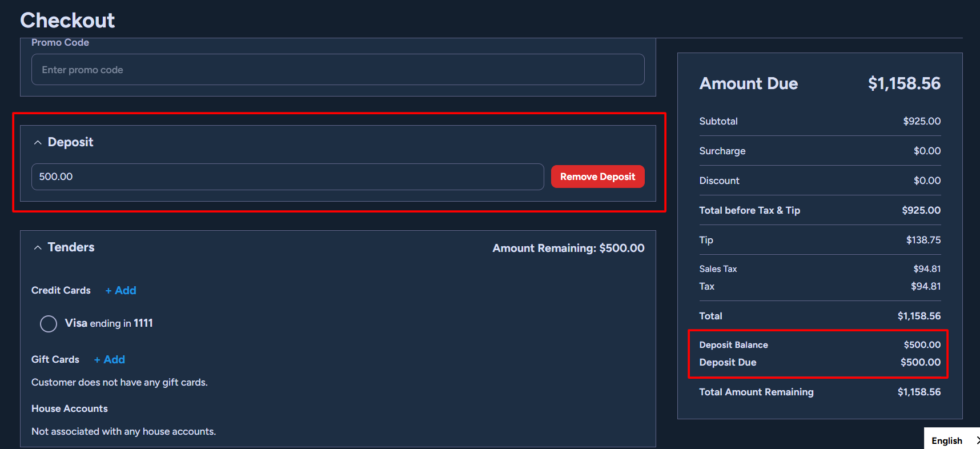Image resolution: width=980 pixels, height=449 pixels.
Task: Click 'Not associated with any house accounts.' message
Action: point(123,431)
